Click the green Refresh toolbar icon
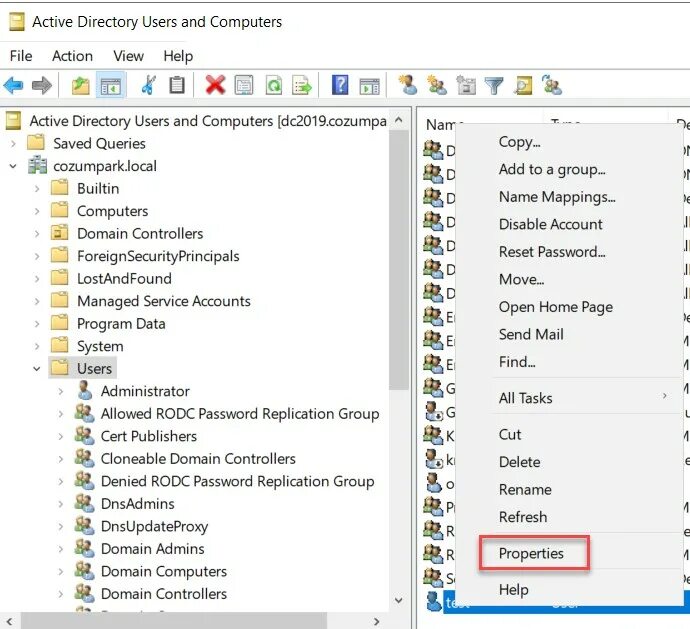This screenshot has height=629, width=690. click(274, 85)
